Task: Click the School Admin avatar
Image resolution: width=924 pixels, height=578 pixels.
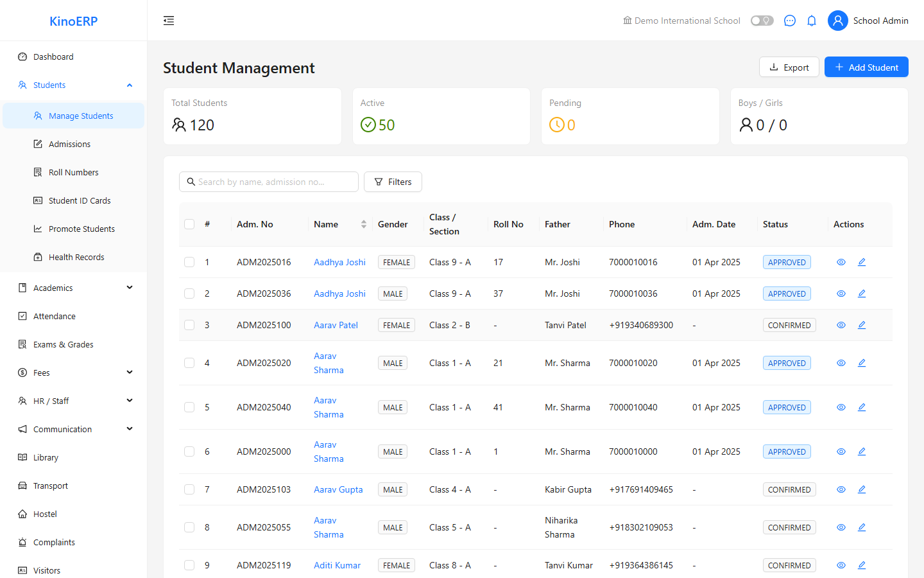Action: (x=838, y=21)
